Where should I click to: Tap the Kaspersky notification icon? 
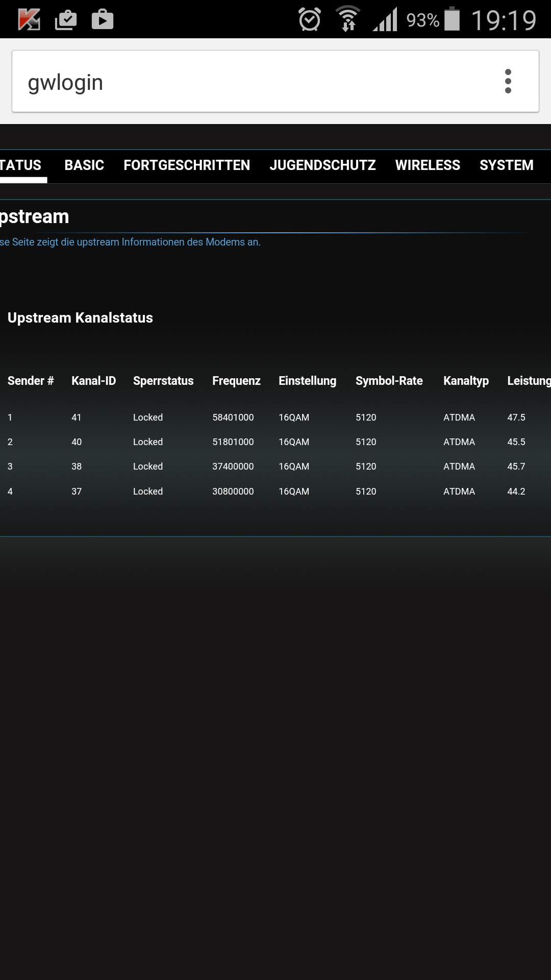pyautogui.click(x=29, y=20)
